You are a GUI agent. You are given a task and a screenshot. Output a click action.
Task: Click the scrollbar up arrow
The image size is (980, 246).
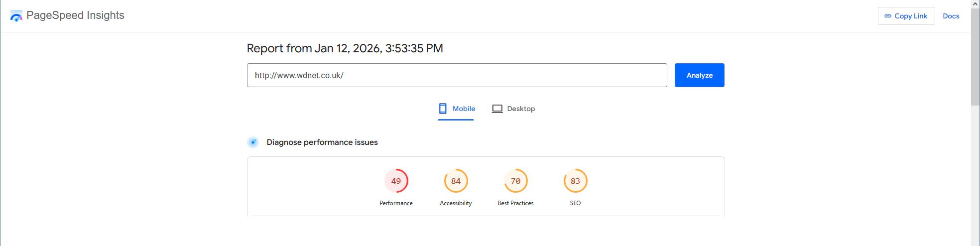(x=976, y=4)
